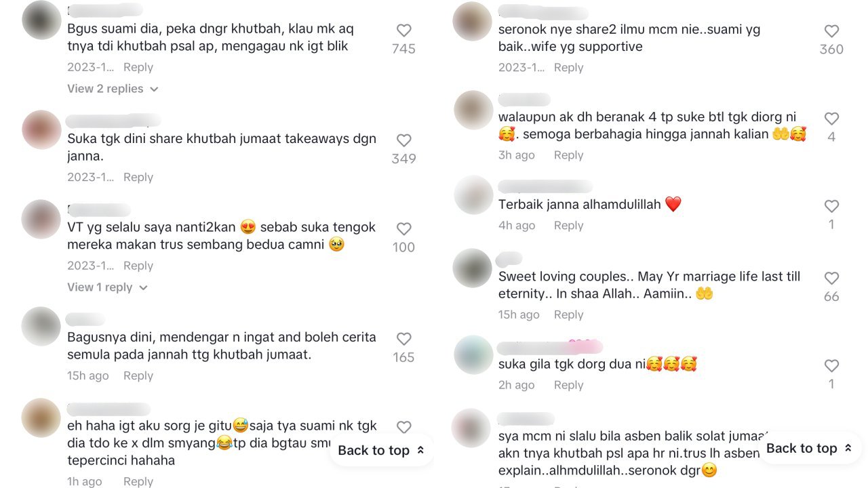The height and width of the screenshot is (488, 868).
Task: Like the comment with 745 likes
Action: pyautogui.click(x=403, y=30)
